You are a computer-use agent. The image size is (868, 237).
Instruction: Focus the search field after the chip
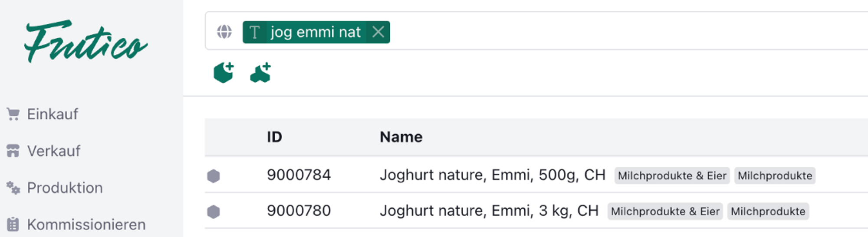608,32
